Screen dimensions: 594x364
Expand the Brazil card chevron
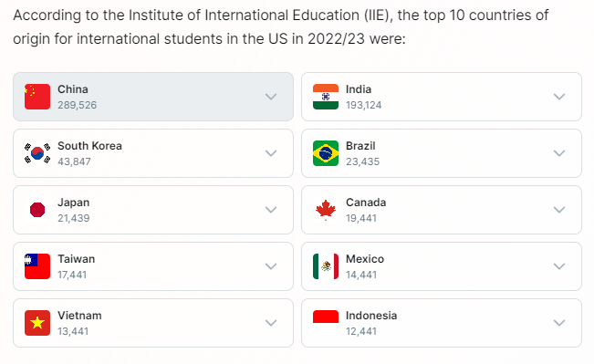click(559, 153)
